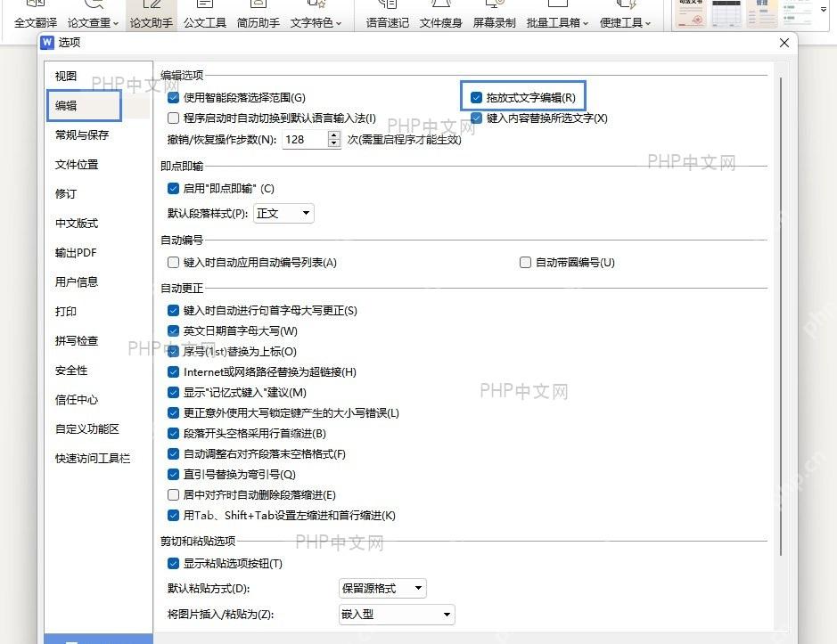Start 语音速记 tool

tap(388, 15)
